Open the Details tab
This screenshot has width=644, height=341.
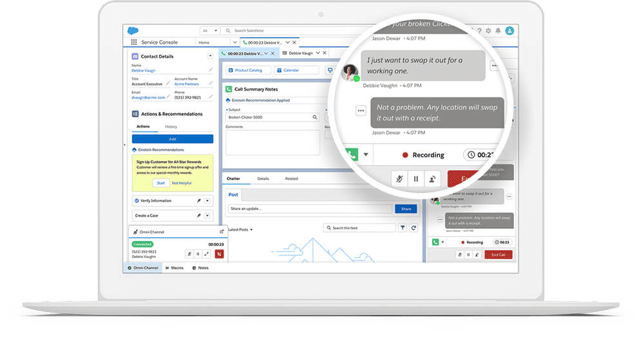coord(263,179)
